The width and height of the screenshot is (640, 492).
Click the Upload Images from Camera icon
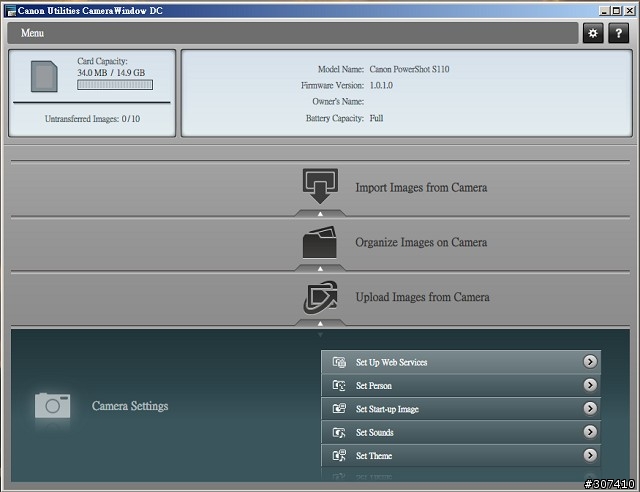[x=320, y=297]
